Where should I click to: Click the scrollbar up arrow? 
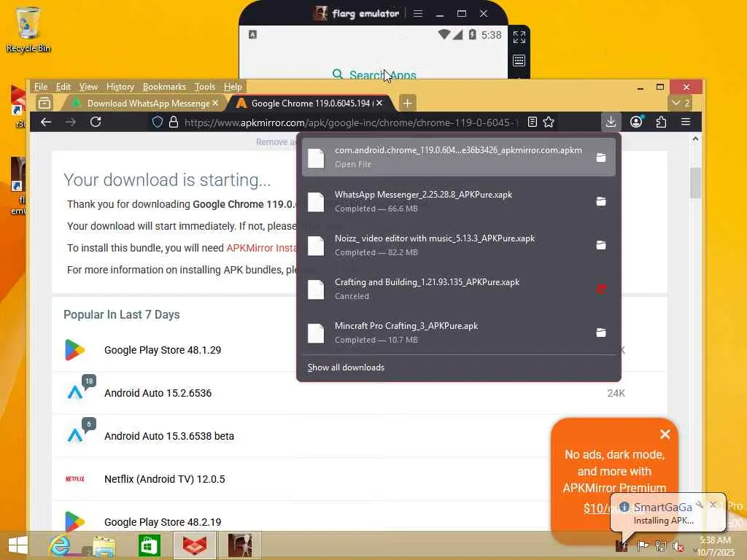pos(695,139)
